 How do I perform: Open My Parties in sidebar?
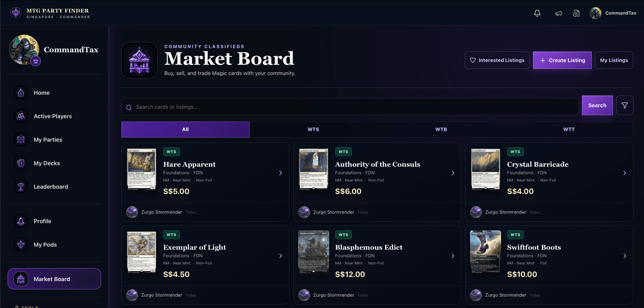pos(54,140)
